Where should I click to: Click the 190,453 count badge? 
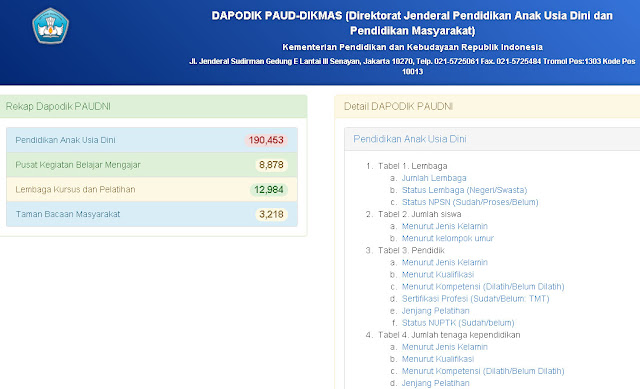(x=266, y=140)
